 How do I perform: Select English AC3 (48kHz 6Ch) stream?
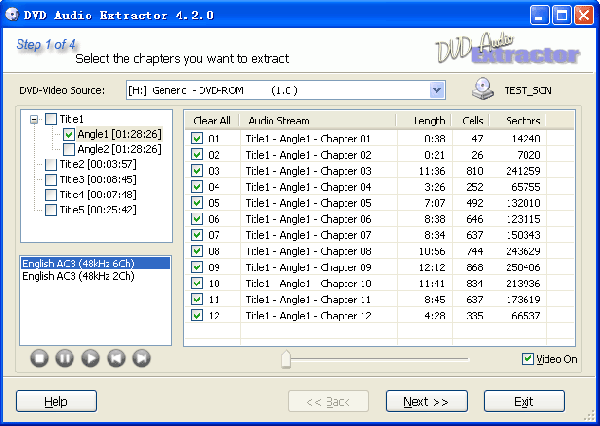95,263
